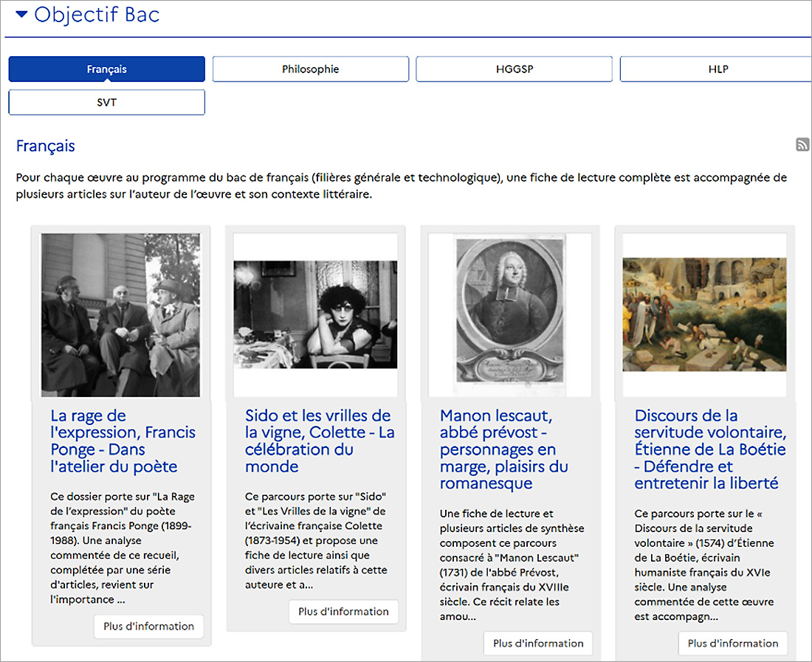Image resolution: width=812 pixels, height=662 pixels.
Task: Click the Colette portrait thumbnail
Action: coord(315,314)
